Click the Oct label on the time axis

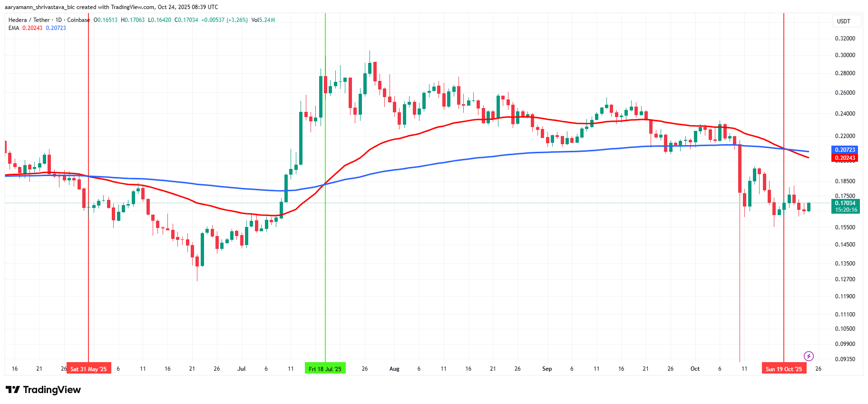click(695, 369)
